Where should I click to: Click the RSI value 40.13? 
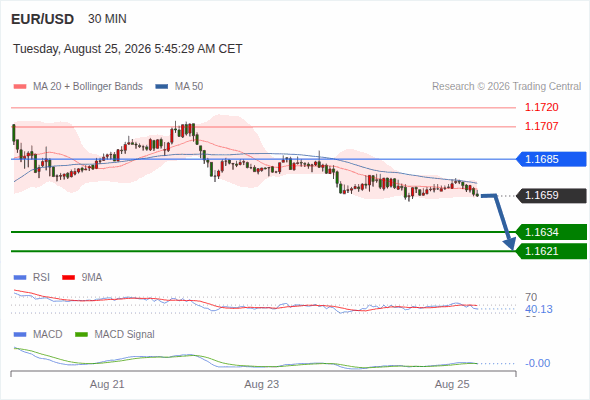point(539,309)
